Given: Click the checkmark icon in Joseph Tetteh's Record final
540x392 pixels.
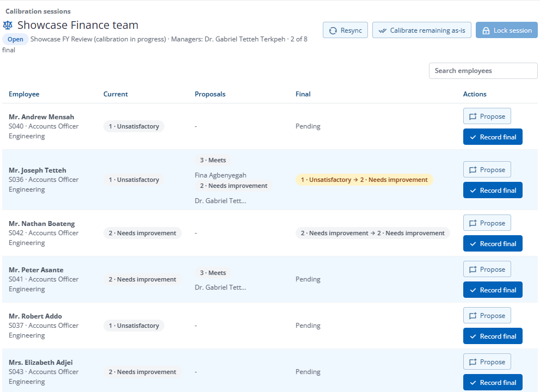Looking at the screenshot, I should coord(473,191).
